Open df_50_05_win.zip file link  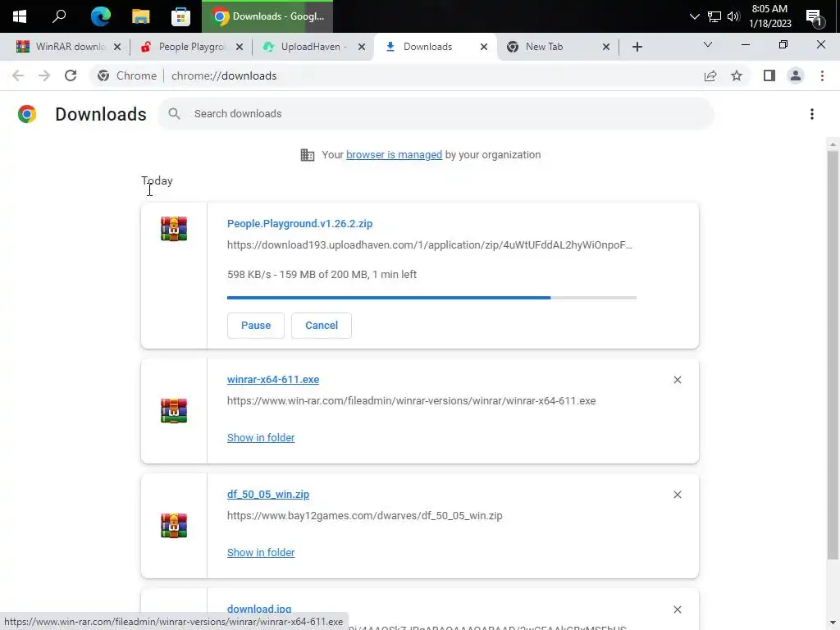coord(268,495)
